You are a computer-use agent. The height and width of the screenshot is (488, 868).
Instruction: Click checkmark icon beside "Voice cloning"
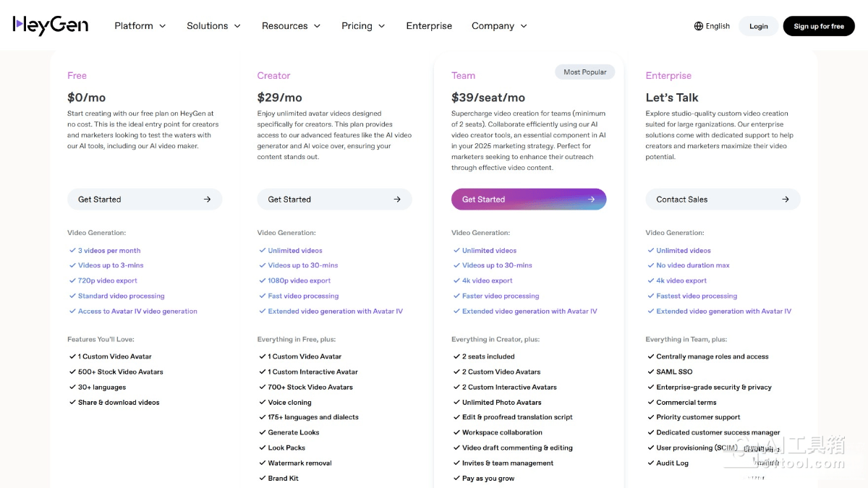click(x=262, y=403)
